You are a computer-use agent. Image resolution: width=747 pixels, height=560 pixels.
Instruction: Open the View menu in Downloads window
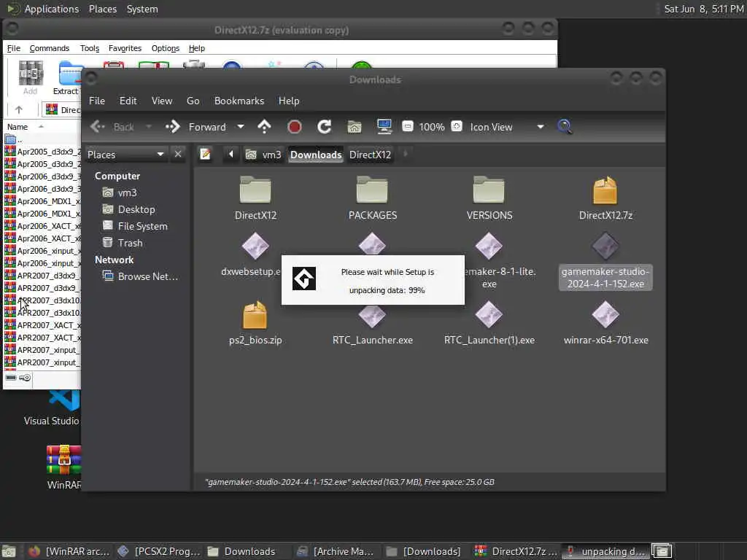pyautogui.click(x=161, y=101)
